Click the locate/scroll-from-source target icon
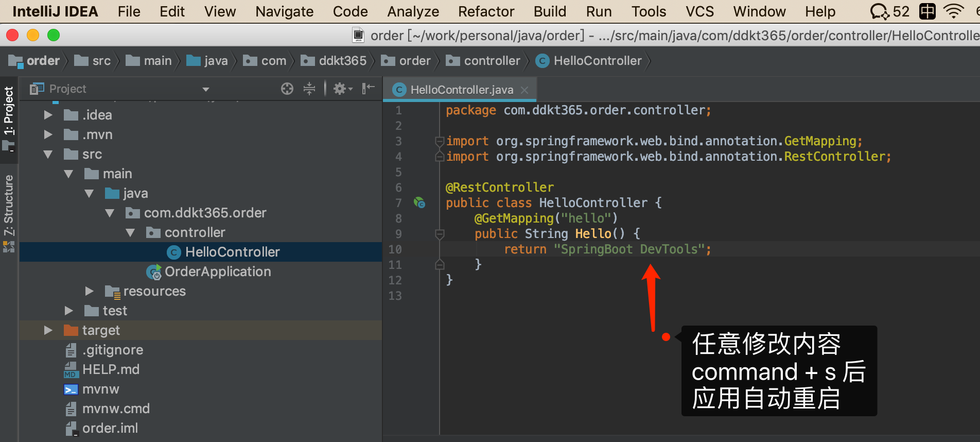Image resolution: width=980 pixels, height=442 pixels. pos(287,89)
